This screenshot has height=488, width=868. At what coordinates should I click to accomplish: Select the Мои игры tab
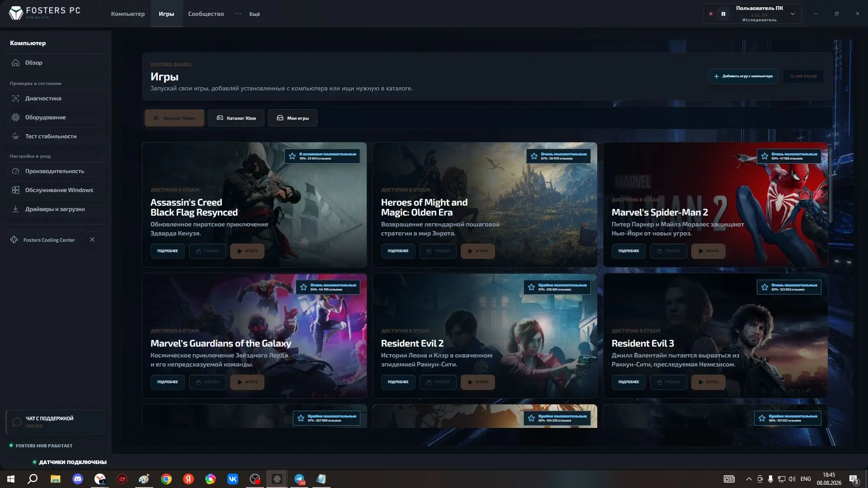pos(292,118)
